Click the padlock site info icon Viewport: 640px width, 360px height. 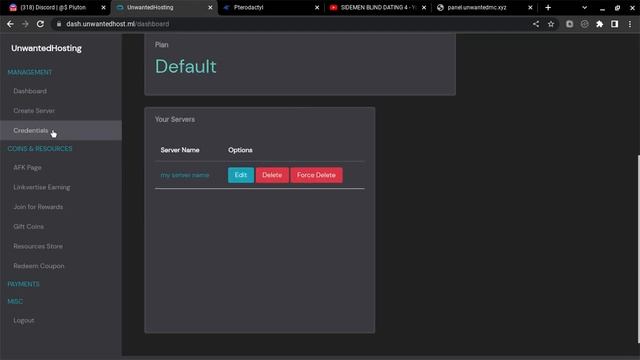click(59, 24)
